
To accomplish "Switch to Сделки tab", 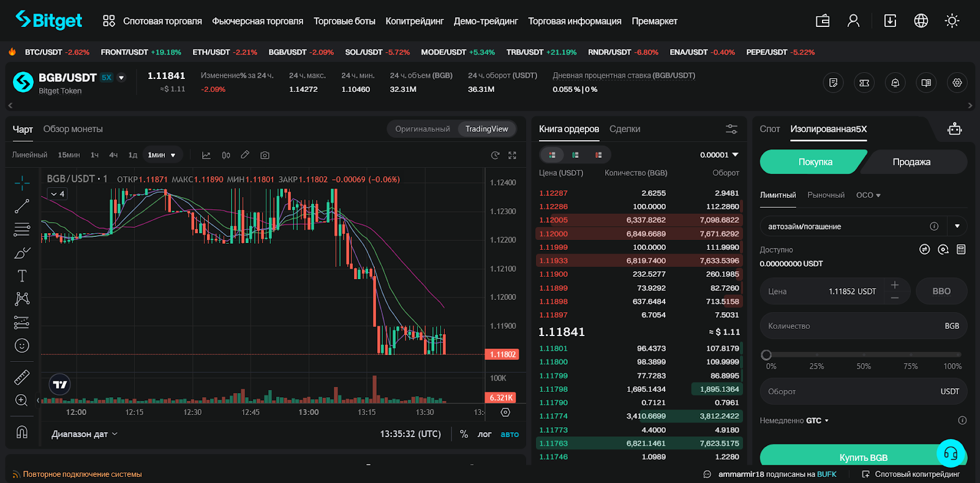I will pos(625,129).
